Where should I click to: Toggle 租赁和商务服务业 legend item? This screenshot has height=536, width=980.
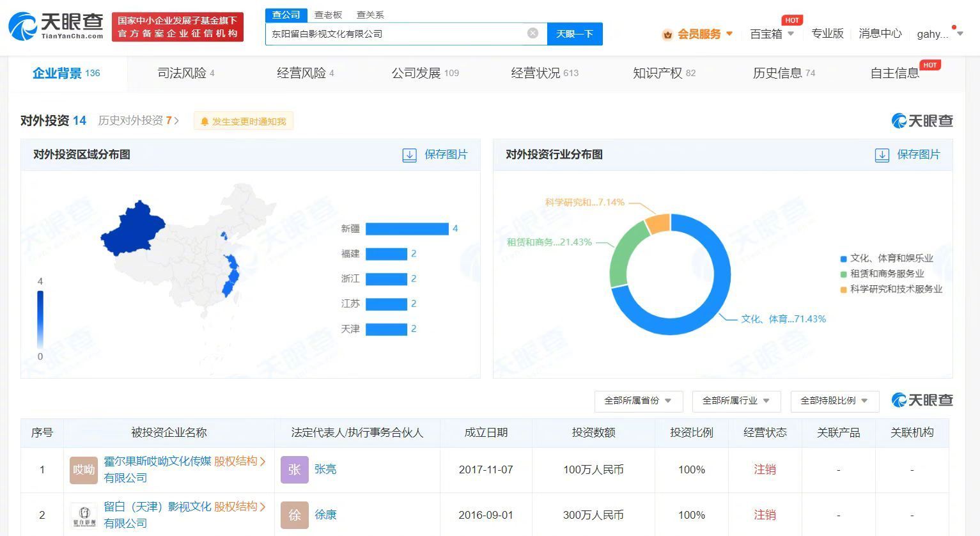[882, 274]
